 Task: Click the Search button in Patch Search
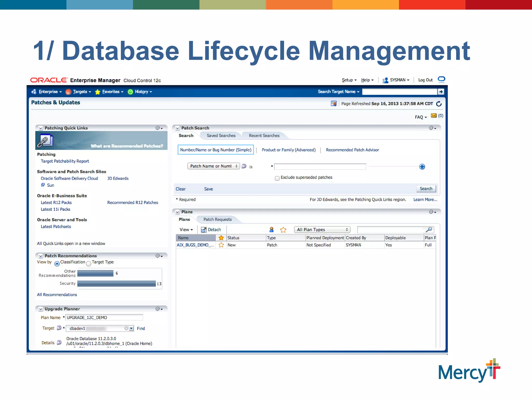pos(426,189)
